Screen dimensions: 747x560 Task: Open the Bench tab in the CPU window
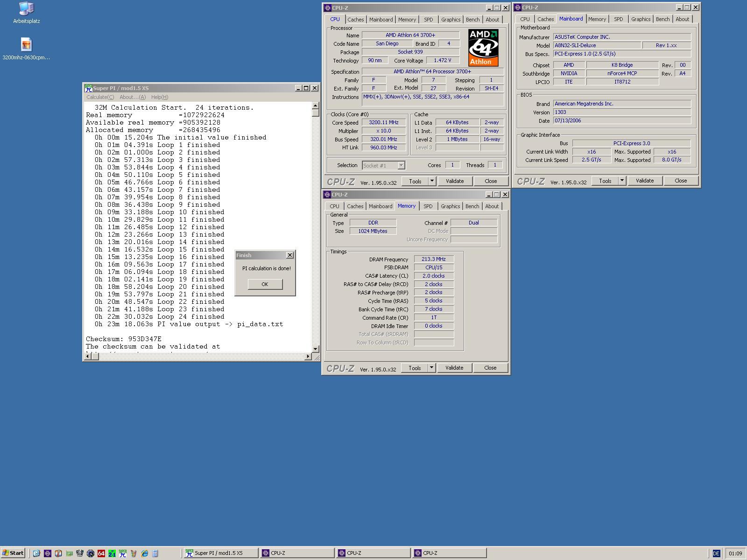pos(472,20)
